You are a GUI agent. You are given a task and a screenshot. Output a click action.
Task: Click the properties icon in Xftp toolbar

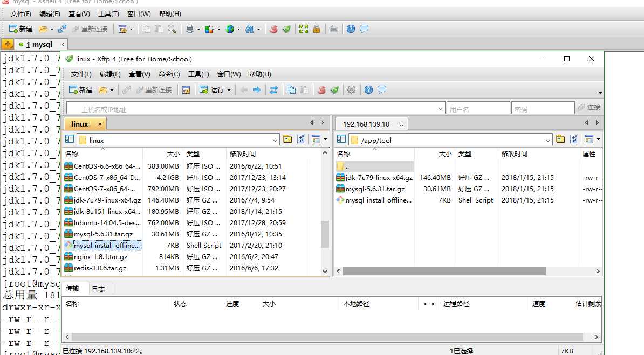click(186, 90)
